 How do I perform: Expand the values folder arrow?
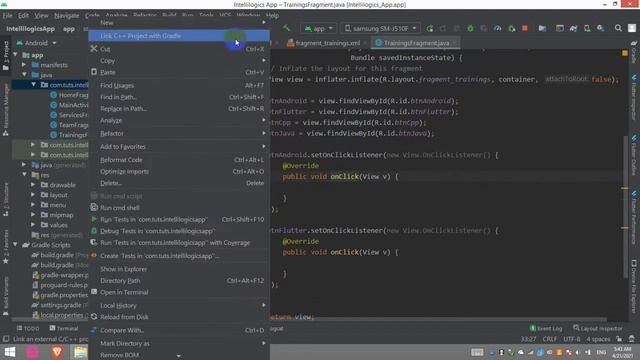coord(33,225)
